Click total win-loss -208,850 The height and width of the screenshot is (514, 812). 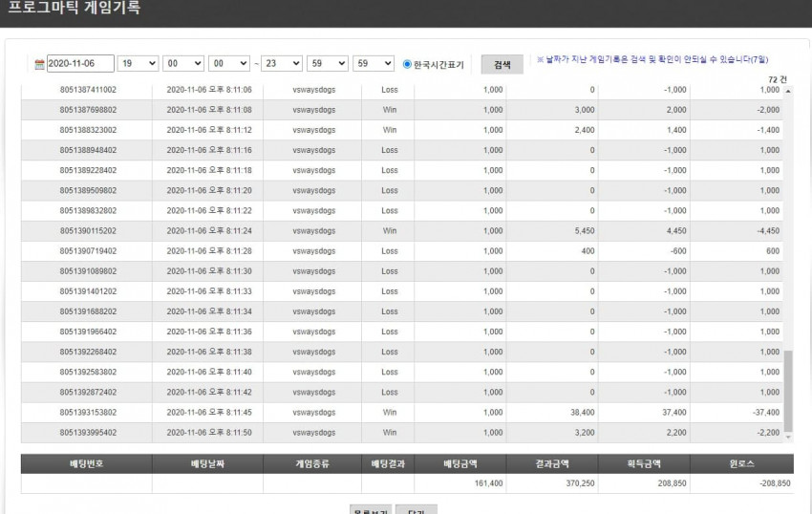(775, 483)
